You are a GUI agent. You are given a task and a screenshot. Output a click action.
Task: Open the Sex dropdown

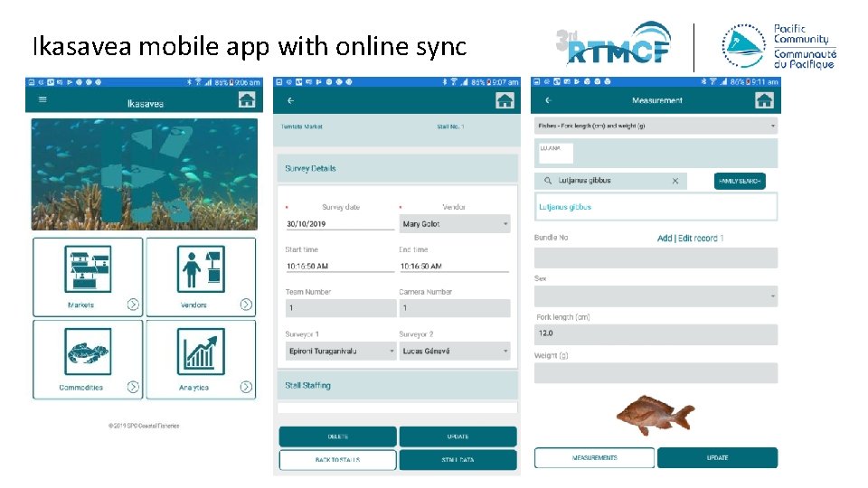pyautogui.click(x=656, y=296)
